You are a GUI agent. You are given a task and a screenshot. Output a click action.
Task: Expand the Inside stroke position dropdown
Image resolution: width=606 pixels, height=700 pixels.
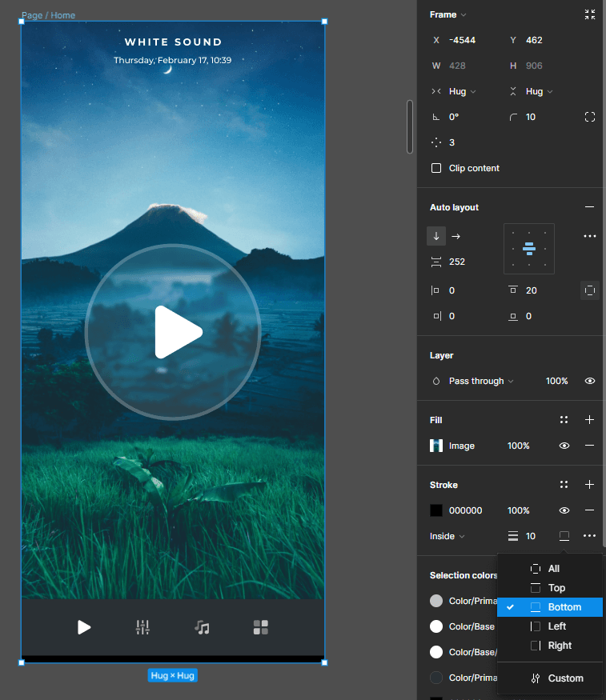coord(447,536)
